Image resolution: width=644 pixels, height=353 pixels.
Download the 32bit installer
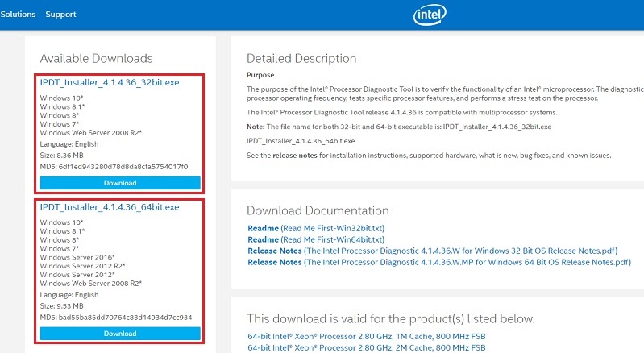(120, 183)
